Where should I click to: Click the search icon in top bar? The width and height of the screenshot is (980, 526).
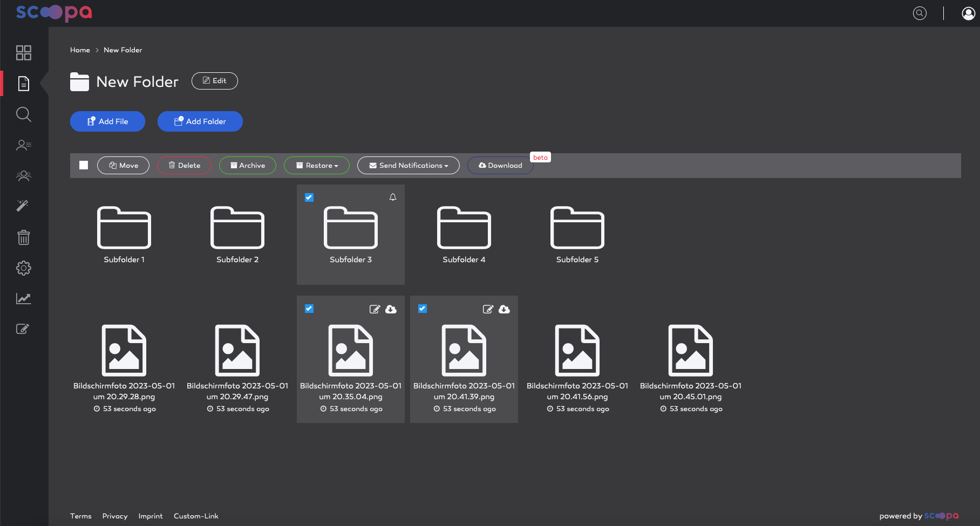click(920, 13)
